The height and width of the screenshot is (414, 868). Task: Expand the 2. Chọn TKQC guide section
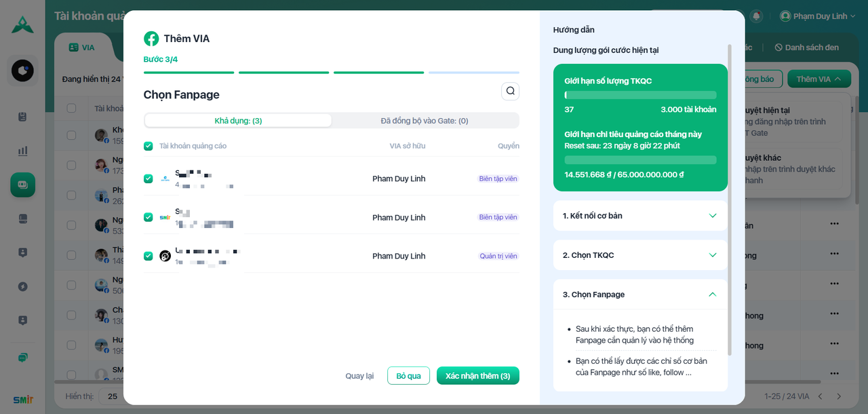tap(639, 255)
